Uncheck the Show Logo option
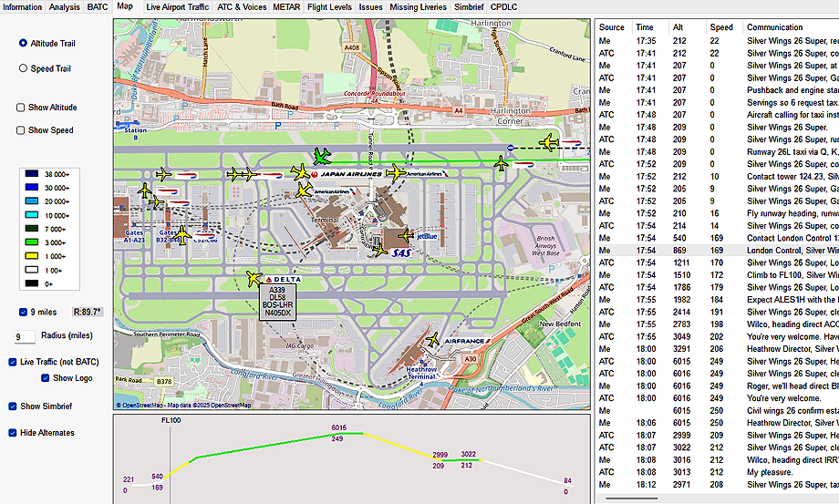This screenshot has width=839, height=504. (x=45, y=378)
